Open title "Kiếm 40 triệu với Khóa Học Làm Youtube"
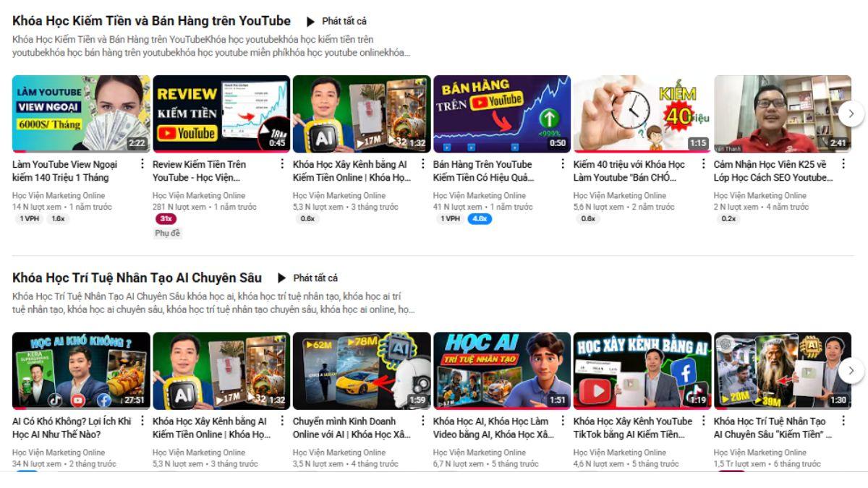Screen dimensions: 868x488 pos(629,171)
